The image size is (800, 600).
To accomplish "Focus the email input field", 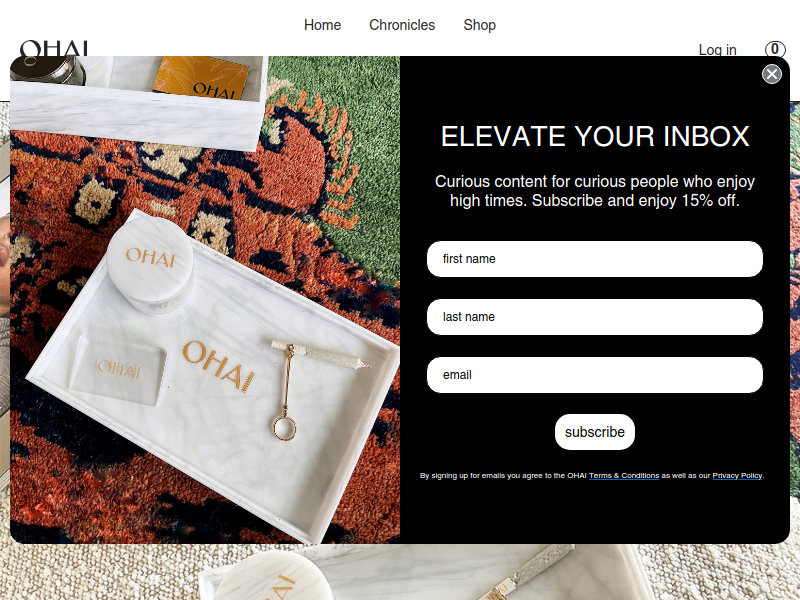I will 595,375.
